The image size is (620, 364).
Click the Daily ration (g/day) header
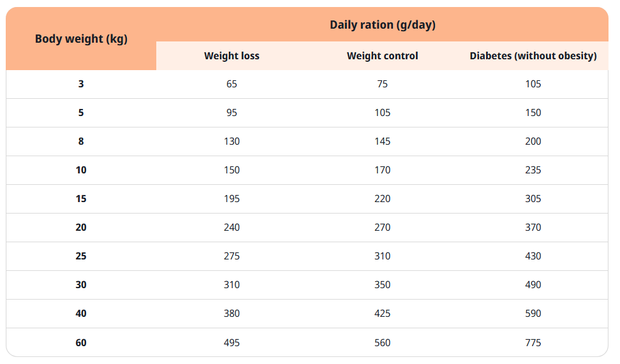tap(382, 25)
